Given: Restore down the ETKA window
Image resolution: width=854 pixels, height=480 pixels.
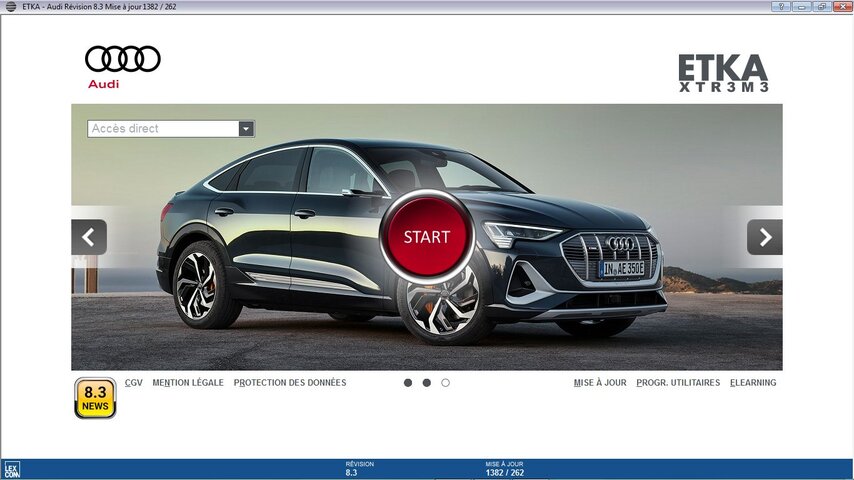Looking at the screenshot, I should pos(822,7).
